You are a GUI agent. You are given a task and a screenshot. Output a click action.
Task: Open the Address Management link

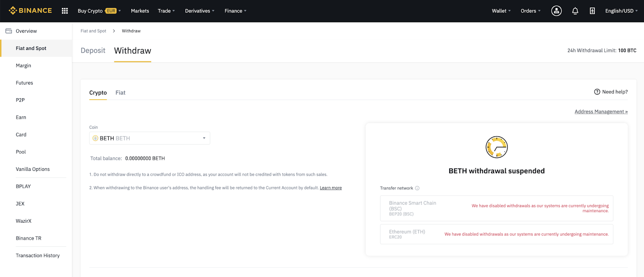point(601,112)
